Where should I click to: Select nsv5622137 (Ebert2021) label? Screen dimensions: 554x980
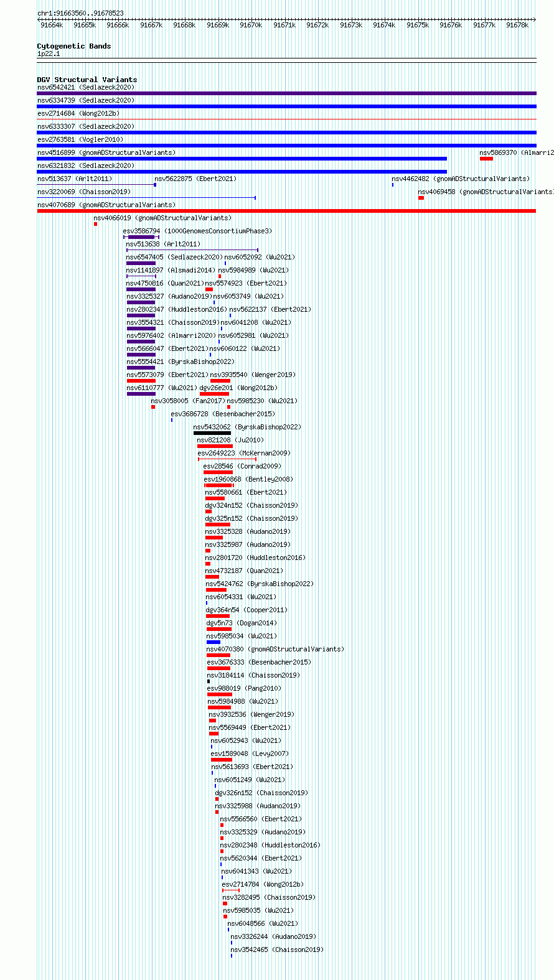pos(270,309)
